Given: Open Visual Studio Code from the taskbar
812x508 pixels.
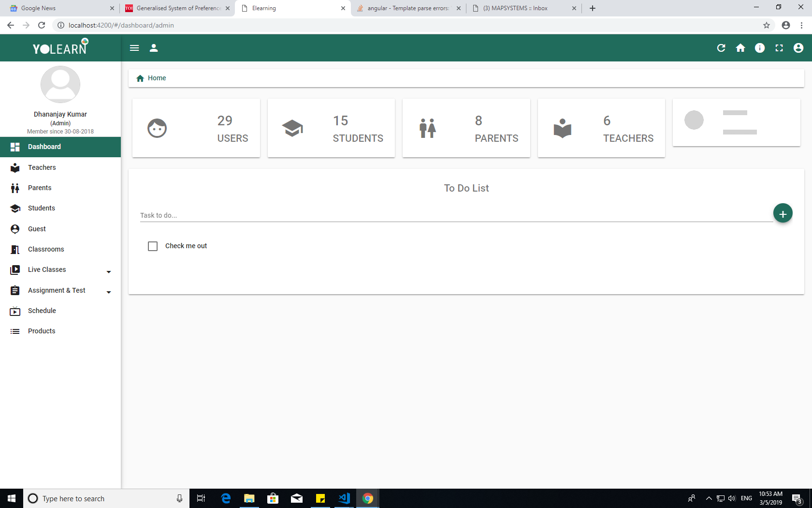Looking at the screenshot, I should [x=344, y=498].
